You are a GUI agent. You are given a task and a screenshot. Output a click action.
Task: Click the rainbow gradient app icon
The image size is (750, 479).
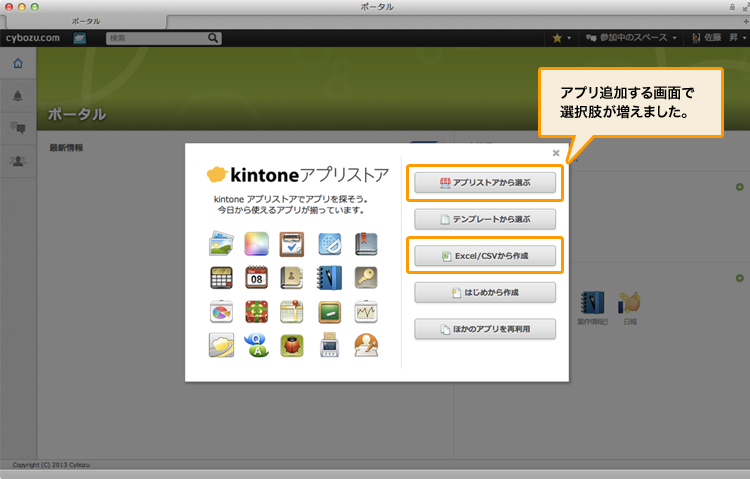(257, 243)
